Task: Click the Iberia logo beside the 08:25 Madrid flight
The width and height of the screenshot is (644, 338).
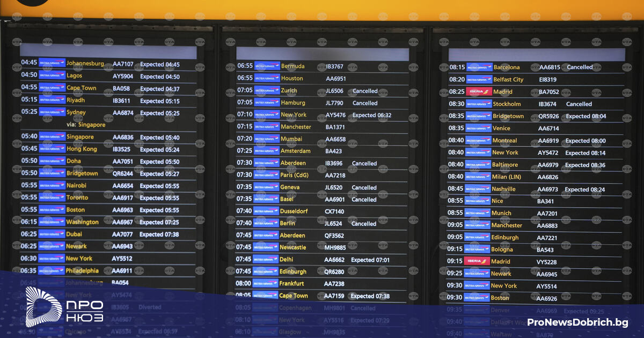Action: (479, 92)
